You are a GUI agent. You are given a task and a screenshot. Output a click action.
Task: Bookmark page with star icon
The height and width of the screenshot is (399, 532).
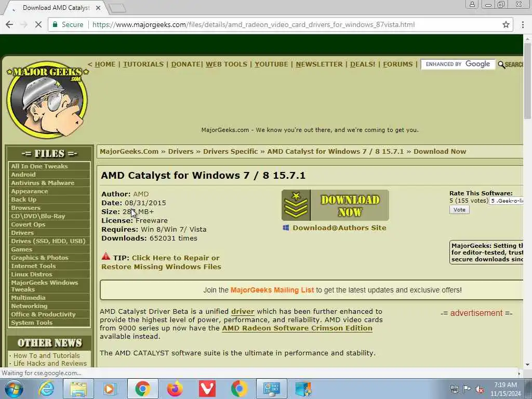[506, 24]
